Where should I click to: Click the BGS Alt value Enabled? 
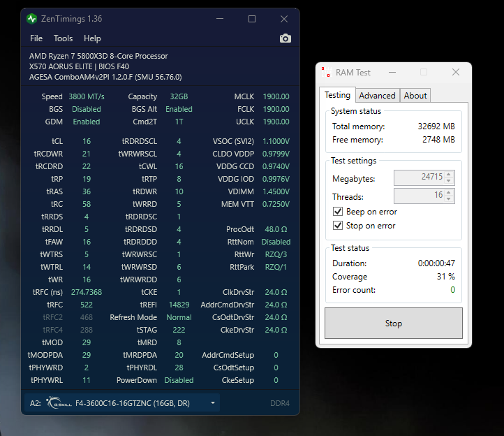point(179,109)
